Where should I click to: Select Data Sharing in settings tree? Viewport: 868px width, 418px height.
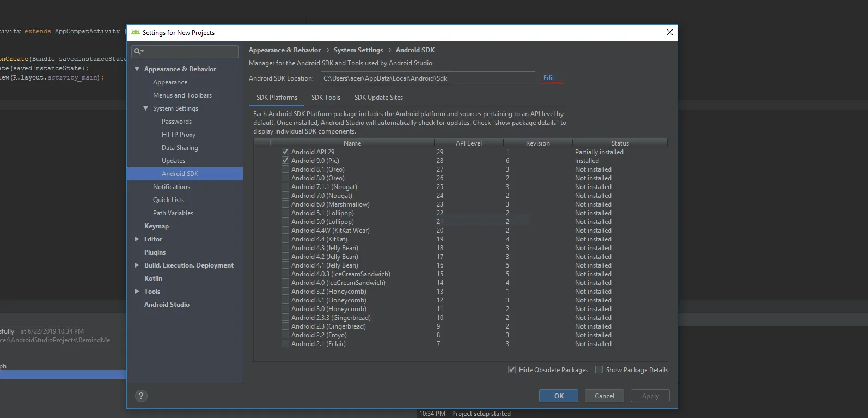tap(180, 148)
